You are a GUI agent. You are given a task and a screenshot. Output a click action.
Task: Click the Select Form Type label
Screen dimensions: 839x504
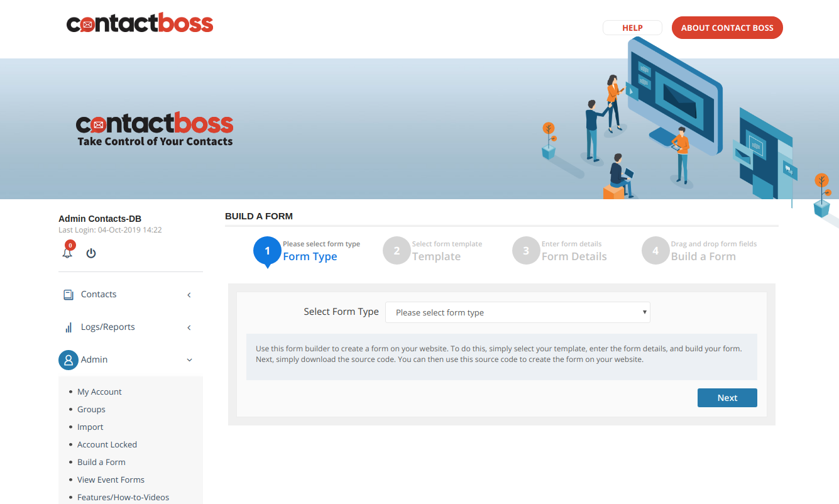point(341,312)
